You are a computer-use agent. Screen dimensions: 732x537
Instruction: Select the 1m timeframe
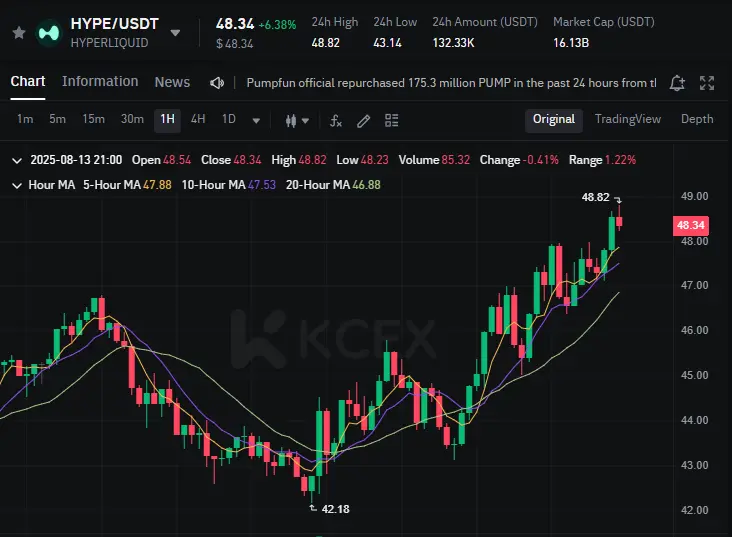click(25, 120)
